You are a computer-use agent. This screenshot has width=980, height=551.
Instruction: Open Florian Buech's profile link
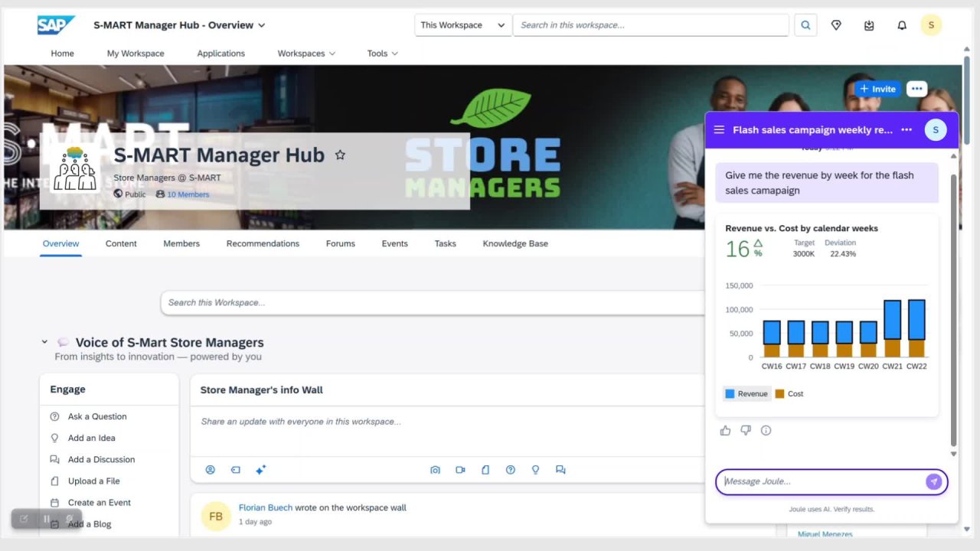[x=266, y=507]
